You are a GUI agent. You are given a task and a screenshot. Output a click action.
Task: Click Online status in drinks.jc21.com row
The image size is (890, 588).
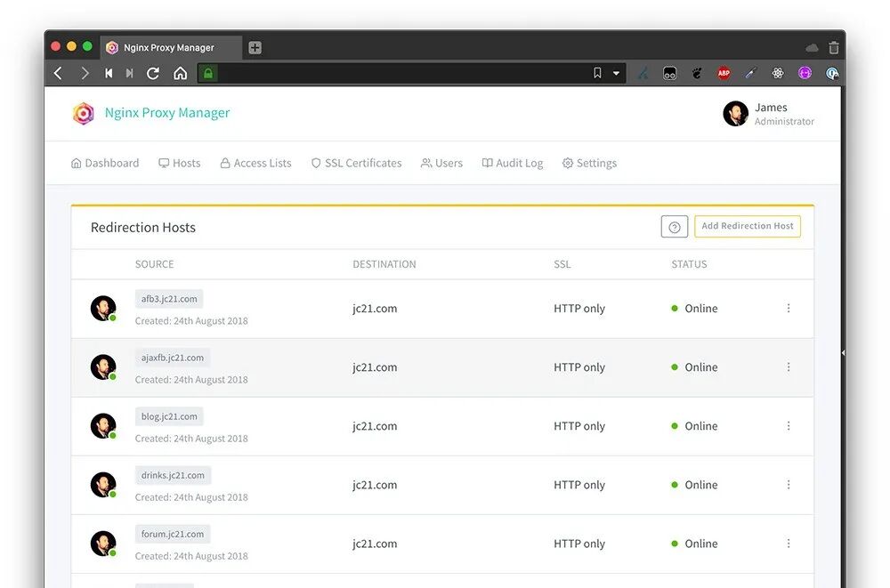tap(695, 485)
